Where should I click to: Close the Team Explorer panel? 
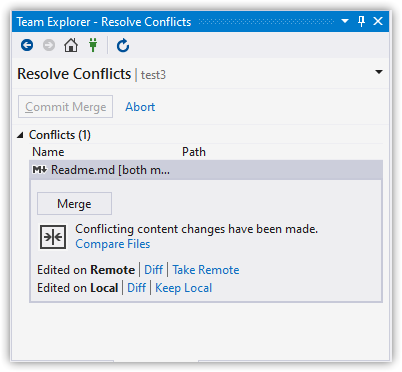click(x=378, y=21)
